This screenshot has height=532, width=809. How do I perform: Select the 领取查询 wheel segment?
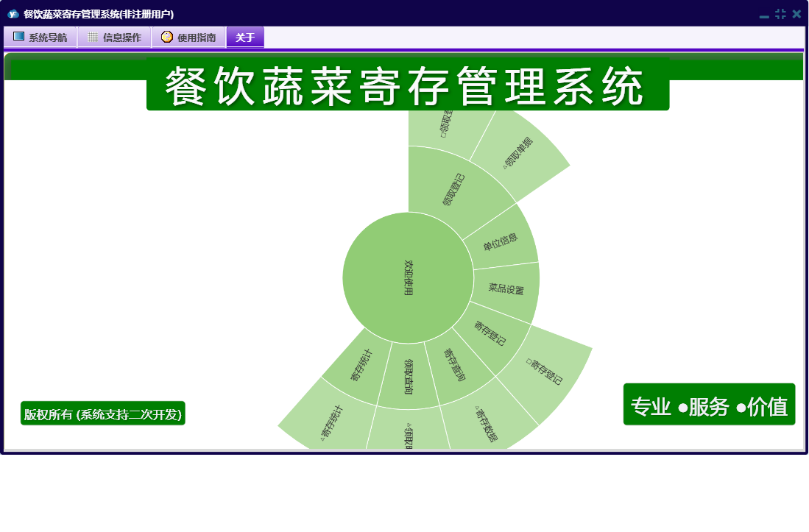(409, 376)
